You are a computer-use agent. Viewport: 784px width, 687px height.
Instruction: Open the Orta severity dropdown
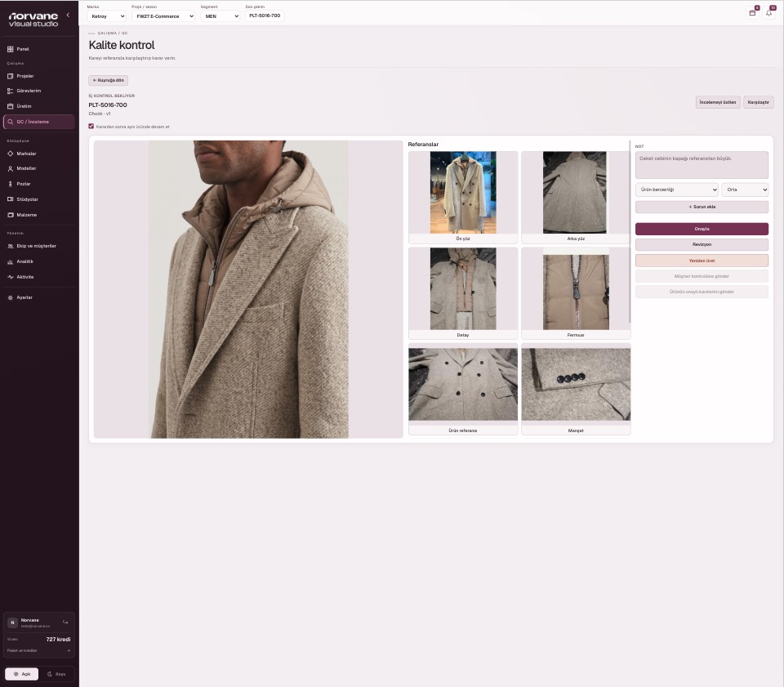pyautogui.click(x=745, y=190)
